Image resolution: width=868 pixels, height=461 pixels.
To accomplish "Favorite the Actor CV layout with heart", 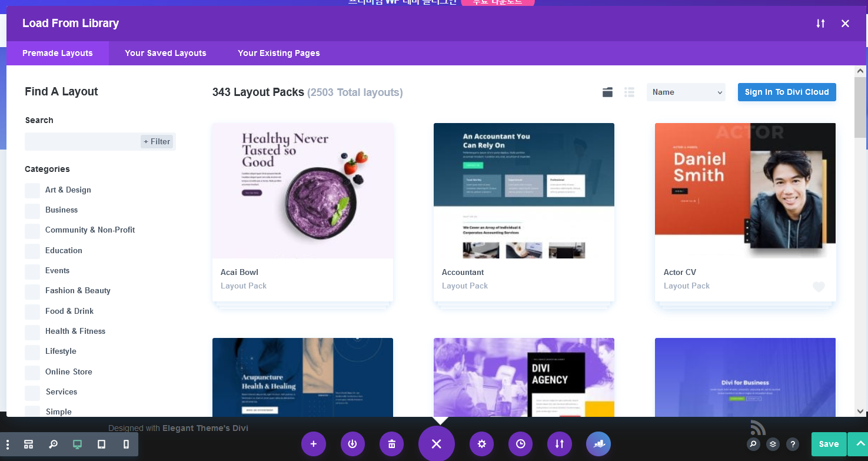I will click(x=819, y=287).
